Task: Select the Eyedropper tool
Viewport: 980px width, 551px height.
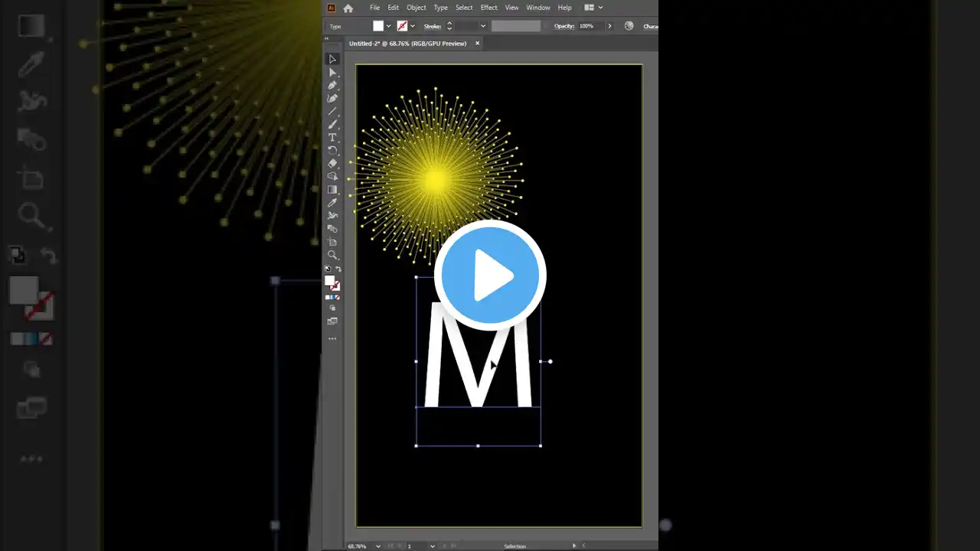Action: (x=332, y=203)
